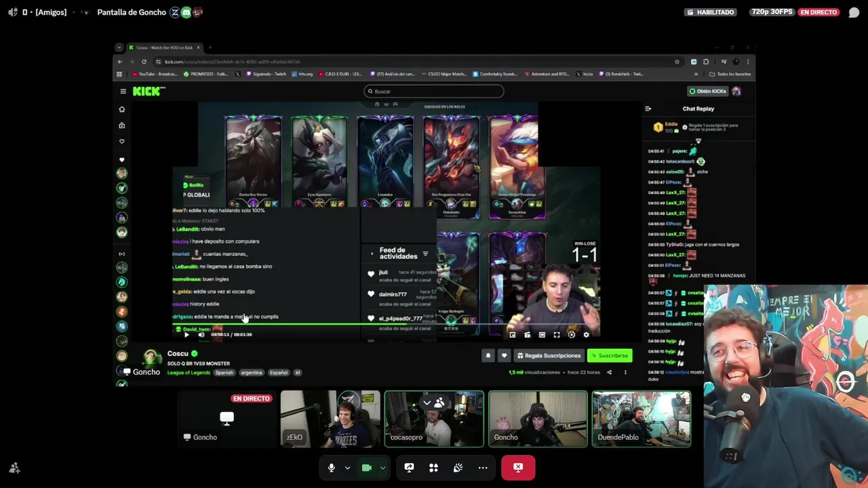Play the Kick VOD video
Screen dimensions: 868x488
point(186,334)
